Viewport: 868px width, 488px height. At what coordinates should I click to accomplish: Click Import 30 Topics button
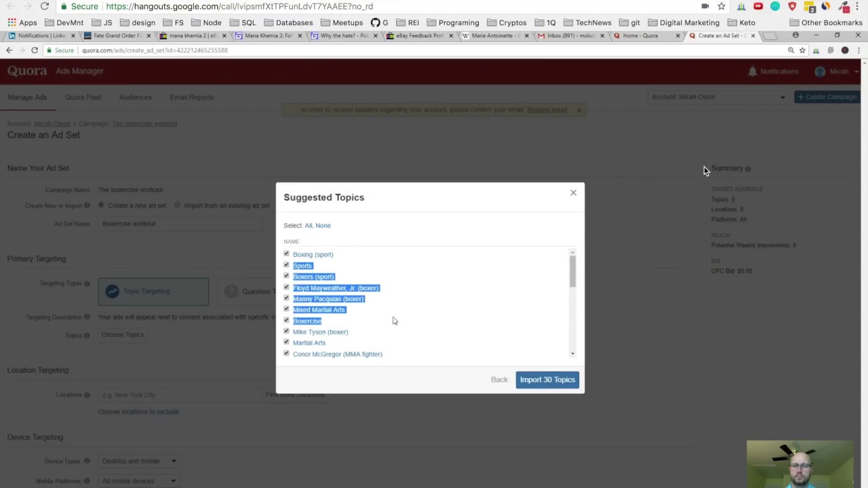(x=547, y=380)
